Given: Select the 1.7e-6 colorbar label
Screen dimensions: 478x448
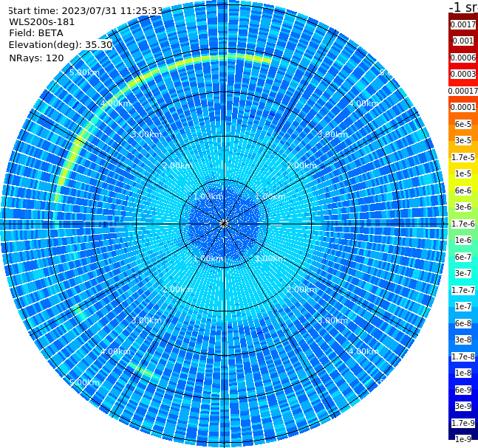Looking at the screenshot, I should [463, 224].
